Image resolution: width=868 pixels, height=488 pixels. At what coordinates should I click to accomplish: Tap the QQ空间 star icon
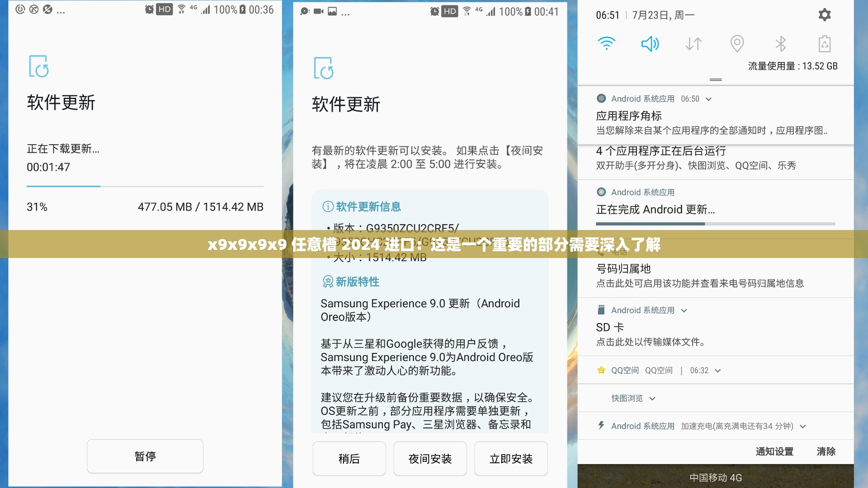pos(601,370)
